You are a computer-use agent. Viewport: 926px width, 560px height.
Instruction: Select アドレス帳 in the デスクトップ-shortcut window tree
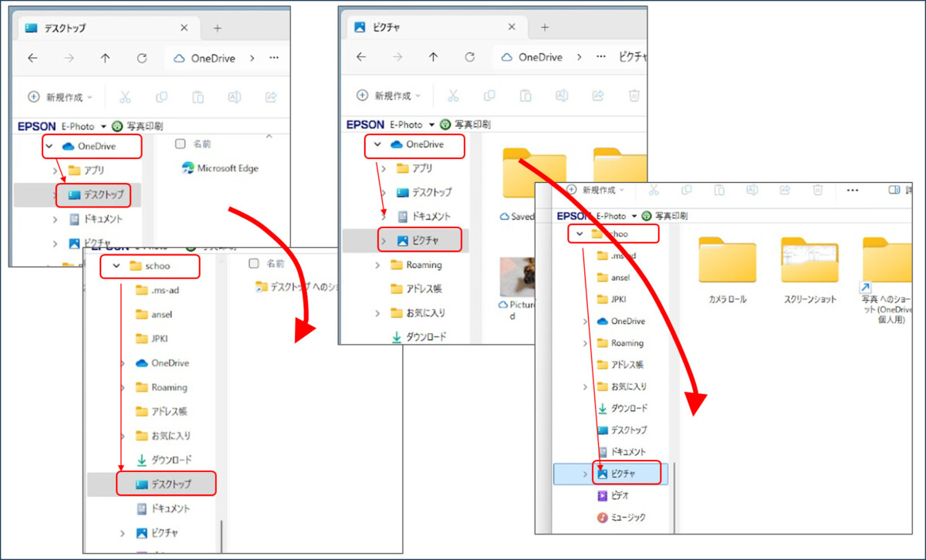pos(161,412)
